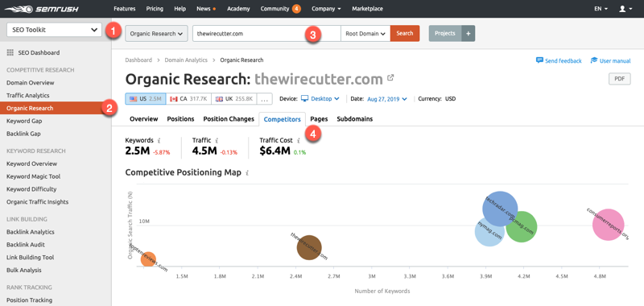Click the info icon next to Traffic Cost
The height and width of the screenshot is (306, 644).
(298, 140)
